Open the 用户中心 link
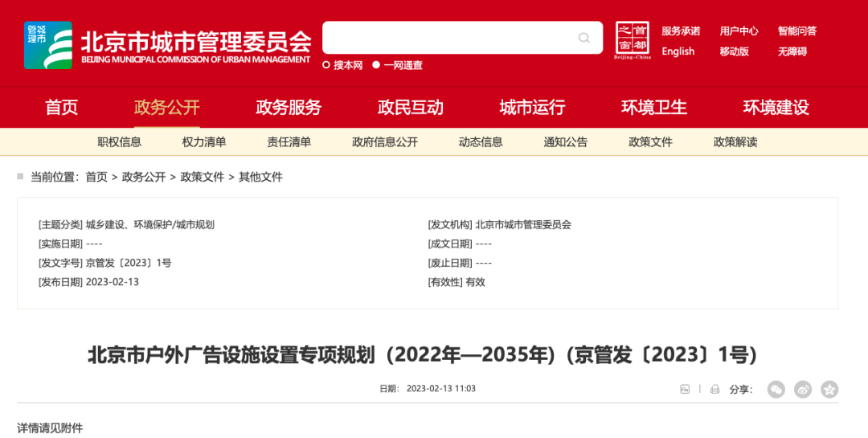The width and height of the screenshot is (868, 438). click(739, 31)
